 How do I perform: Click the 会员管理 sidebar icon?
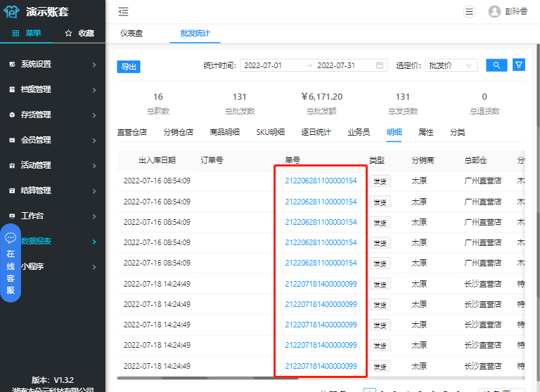(12, 140)
